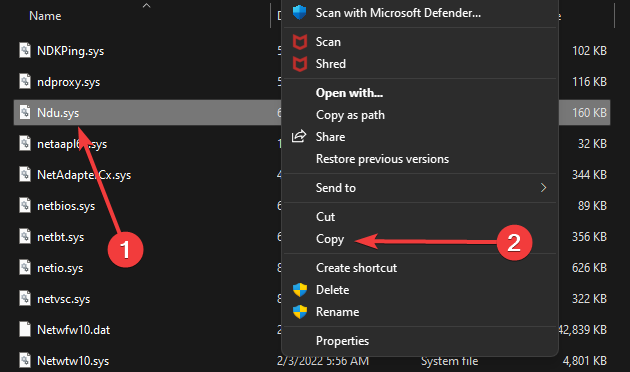Click the McAfee Shred icon
Viewport: 630px width, 372px height.
coord(300,64)
